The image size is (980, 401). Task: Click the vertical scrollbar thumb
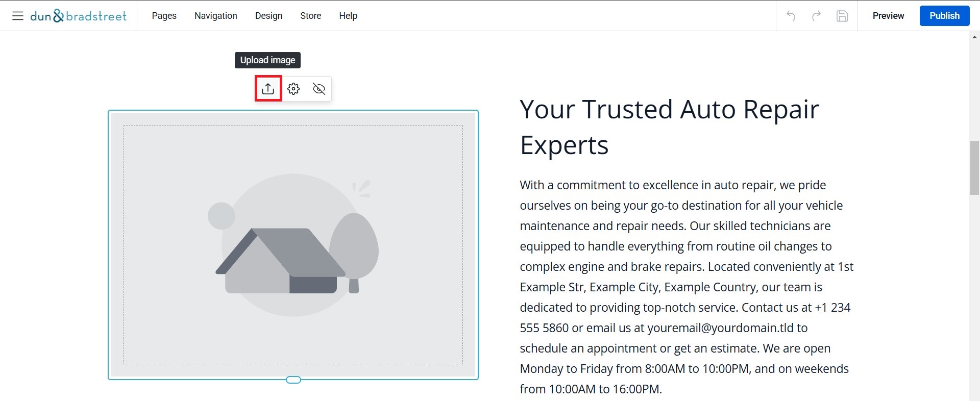tap(974, 167)
